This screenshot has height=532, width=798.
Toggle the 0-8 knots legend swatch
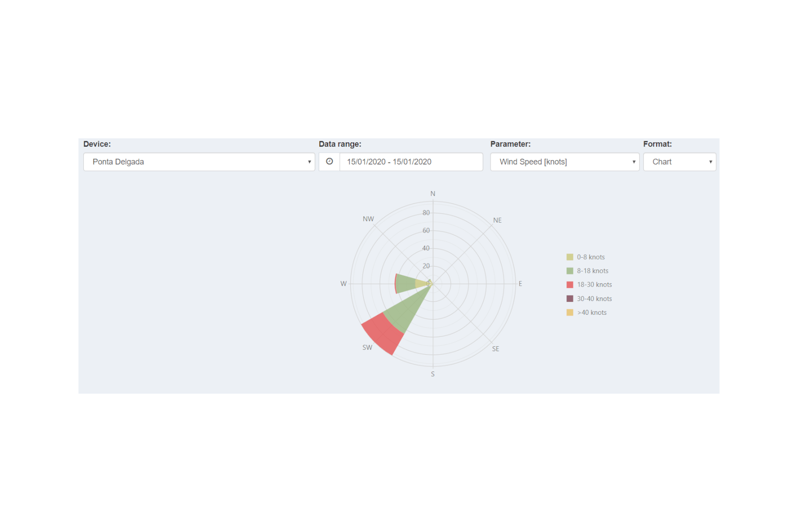(x=570, y=257)
